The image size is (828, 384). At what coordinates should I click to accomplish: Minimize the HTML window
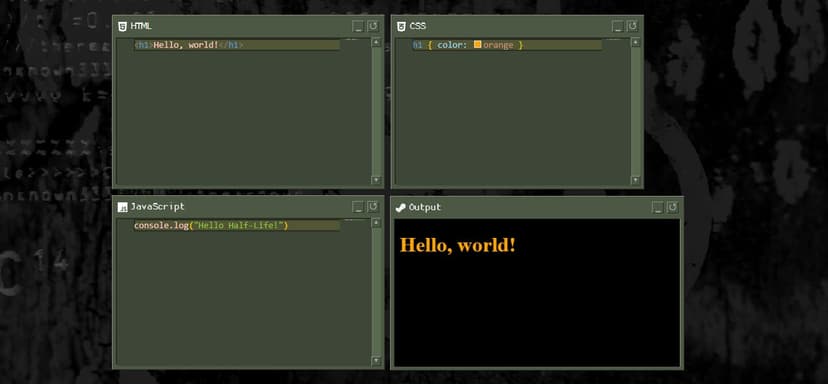358,26
